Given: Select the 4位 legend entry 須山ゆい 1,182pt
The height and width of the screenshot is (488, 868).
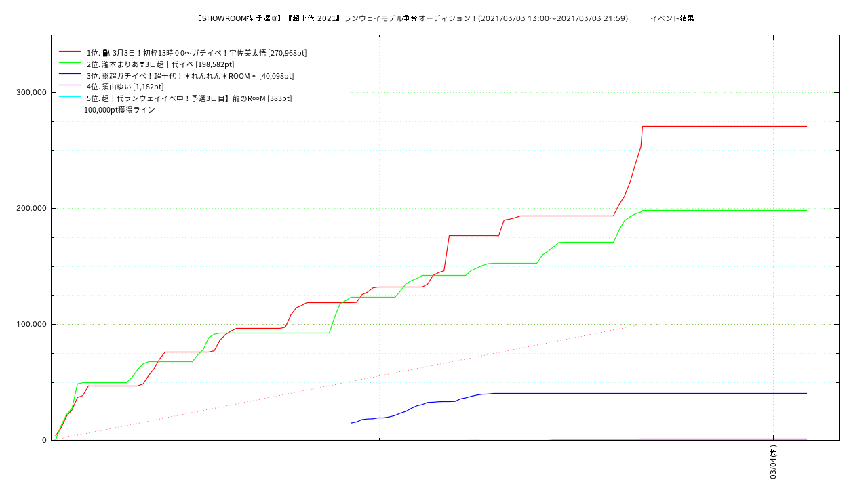Looking at the screenshot, I should 125,87.
